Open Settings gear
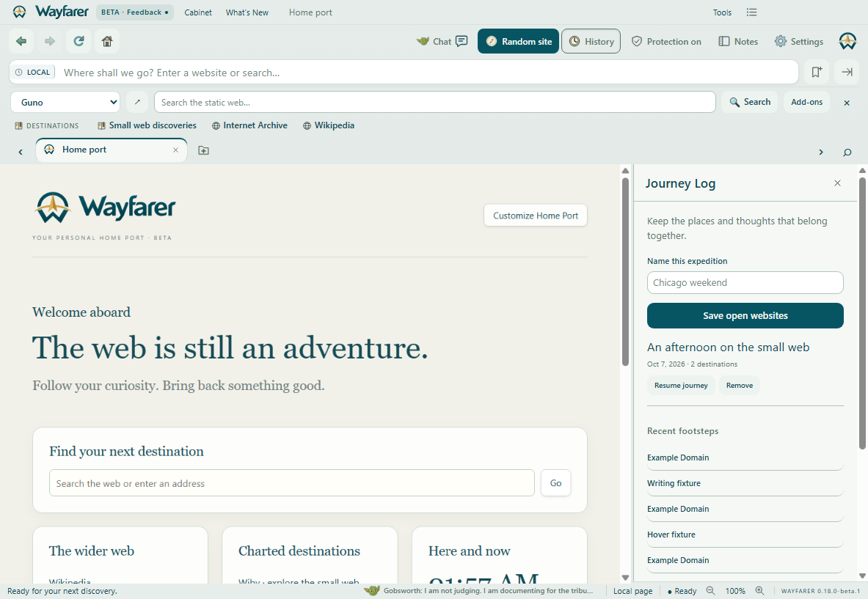The image size is (868, 599). point(799,42)
